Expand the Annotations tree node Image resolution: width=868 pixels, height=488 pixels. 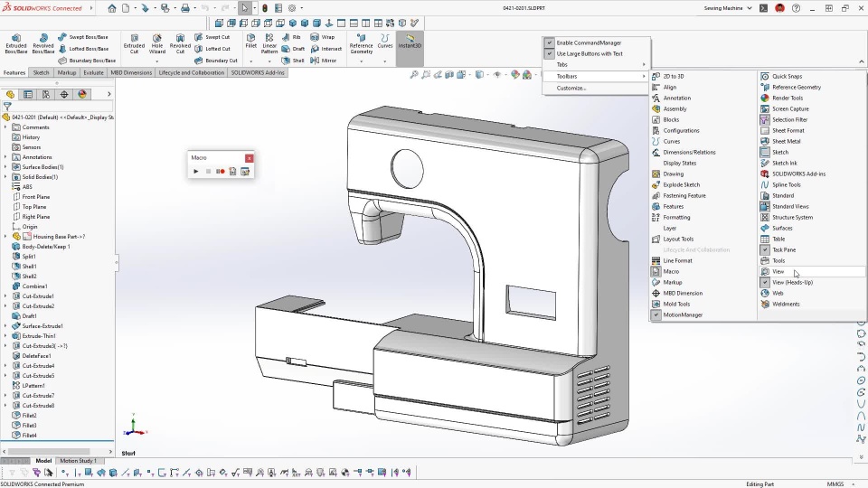click(5, 157)
